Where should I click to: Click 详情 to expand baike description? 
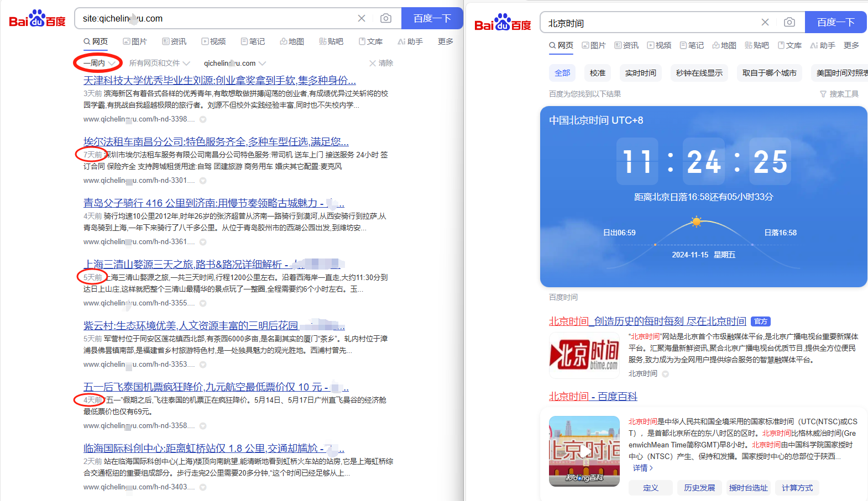643,468
